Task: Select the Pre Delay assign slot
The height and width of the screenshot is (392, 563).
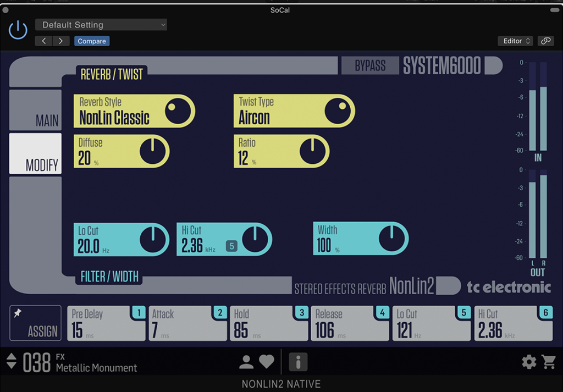Action: click(x=106, y=323)
